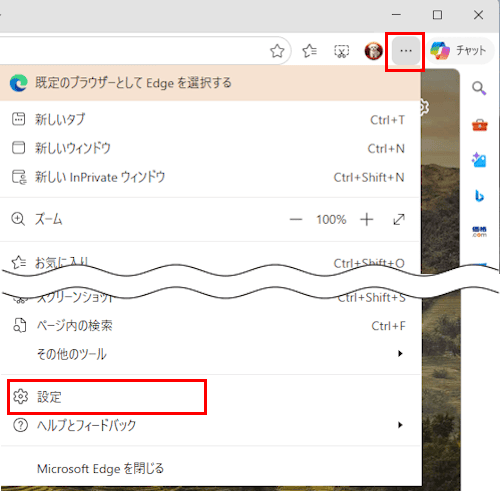The width and height of the screenshot is (500, 493).
Task: Click the ページ内の検索 page icon
Action: coord(20,326)
